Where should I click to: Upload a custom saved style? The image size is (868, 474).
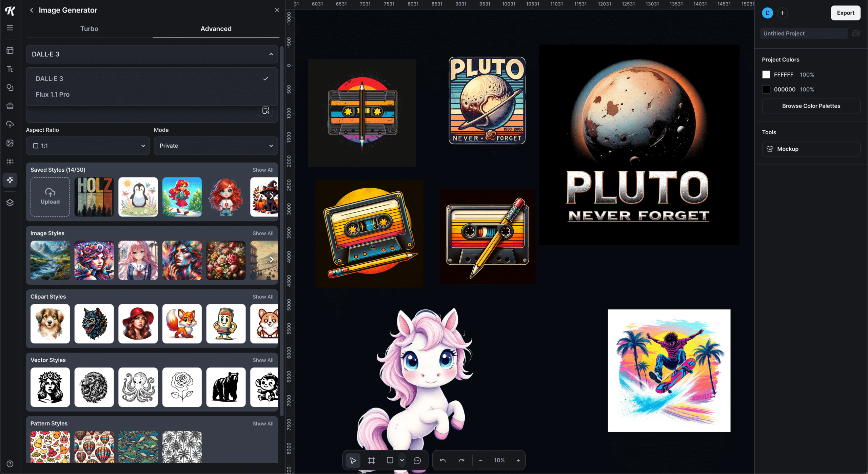pos(50,197)
